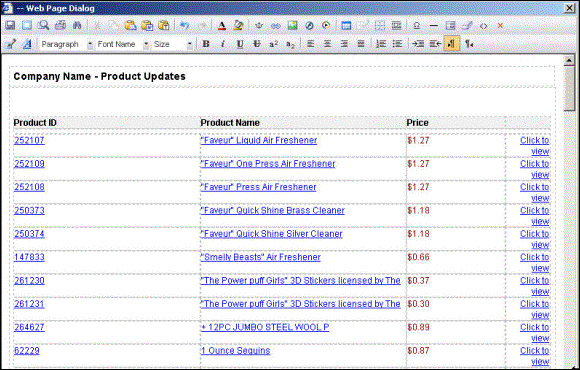580x370 pixels.
Task: Justify the text
Action: (x=361, y=44)
